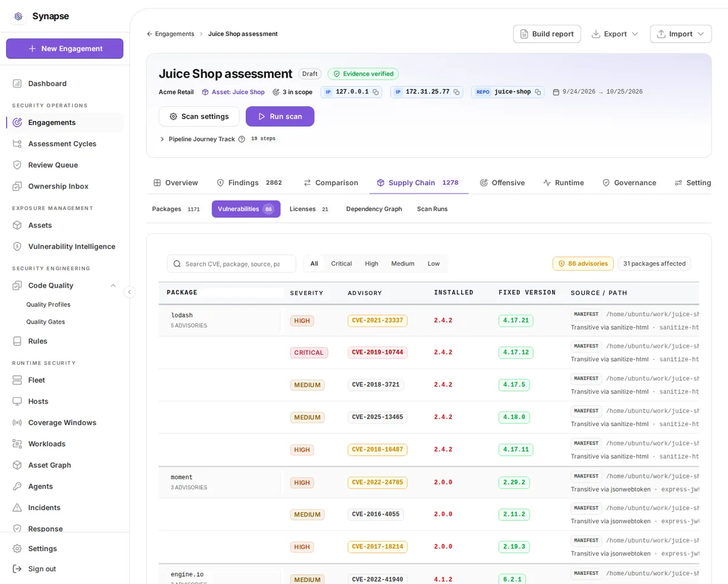Open sidebar Settings

click(x=64, y=548)
